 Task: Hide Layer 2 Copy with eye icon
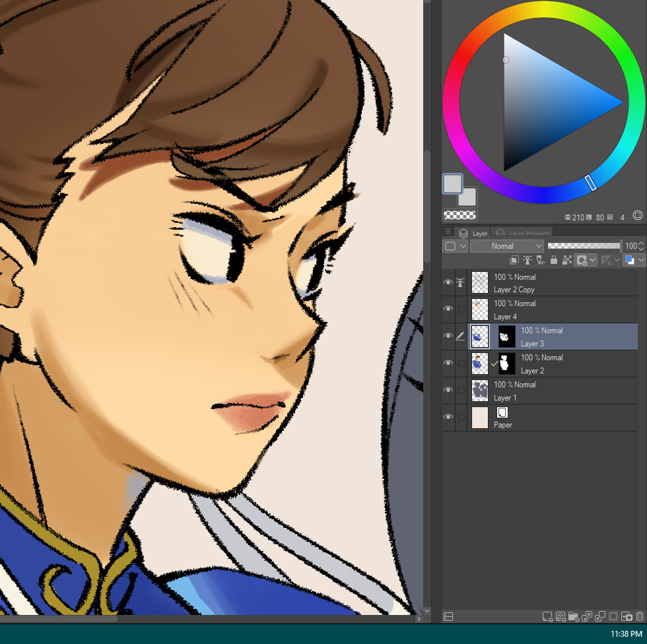point(448,282)
